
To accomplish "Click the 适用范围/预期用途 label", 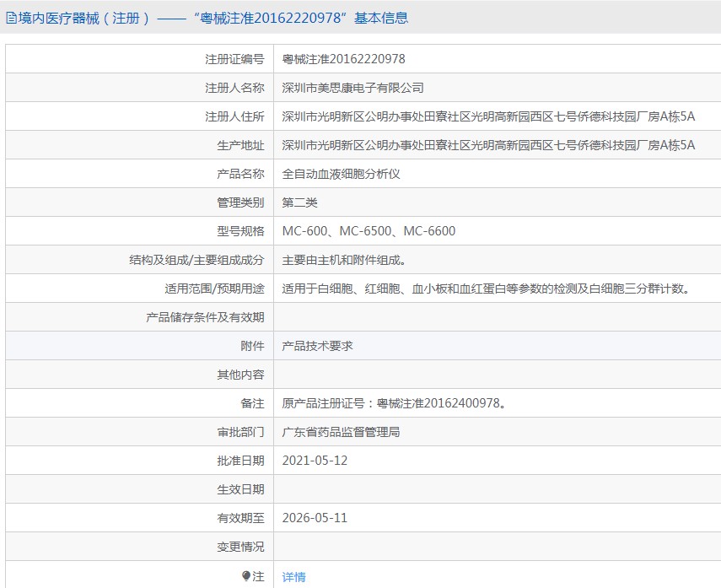I will (215, 289).
